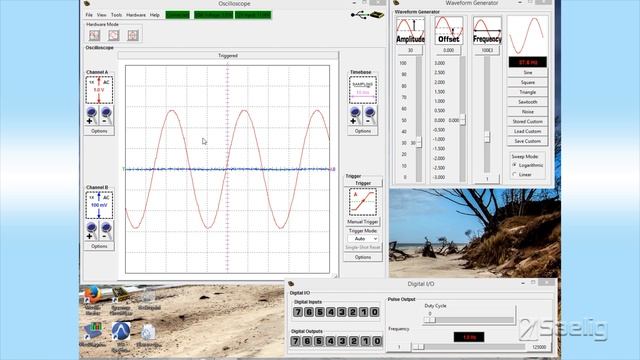
Task: Click the Offset waveform icon
Action: coord(449,30)
